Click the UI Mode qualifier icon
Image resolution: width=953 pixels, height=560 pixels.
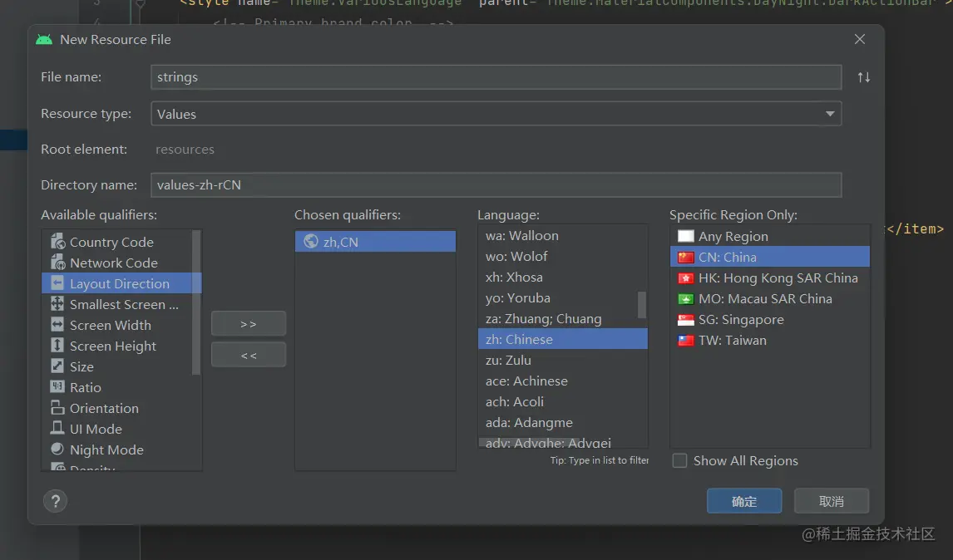(57, 428)
